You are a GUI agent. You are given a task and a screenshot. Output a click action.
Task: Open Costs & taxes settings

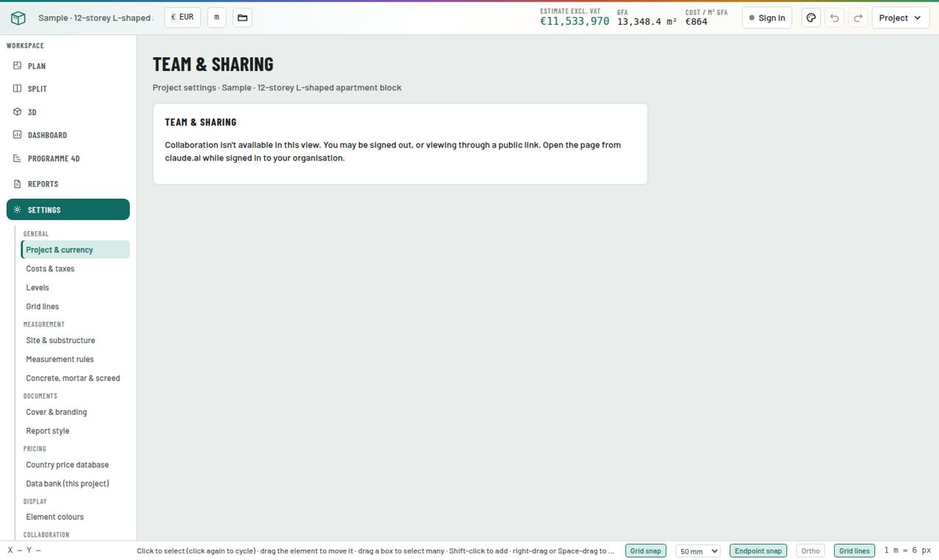76,269
